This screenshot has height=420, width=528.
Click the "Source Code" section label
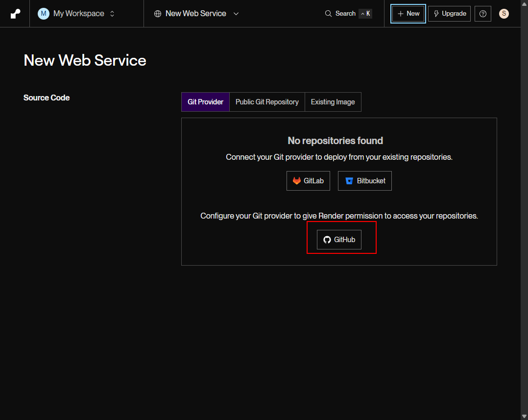pos(47,98)
